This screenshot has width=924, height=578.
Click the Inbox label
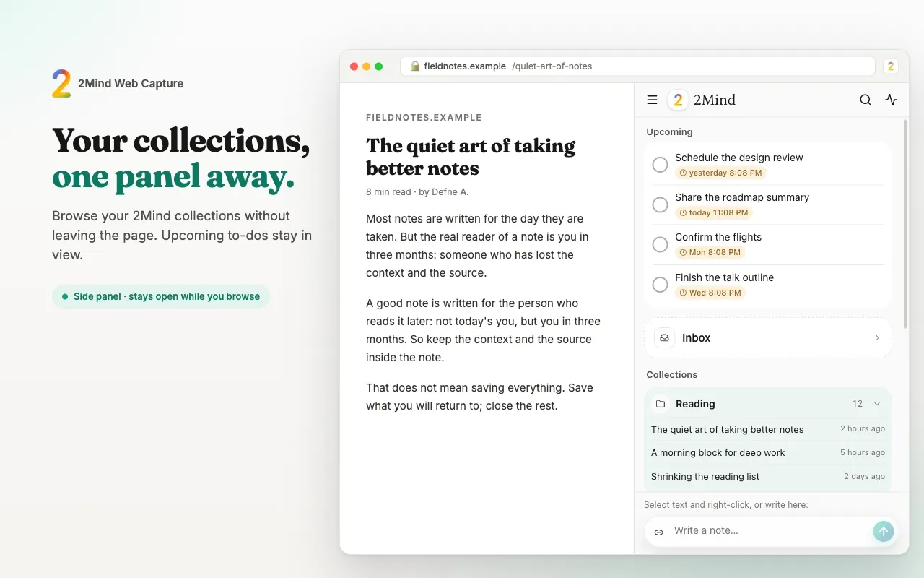696,337
